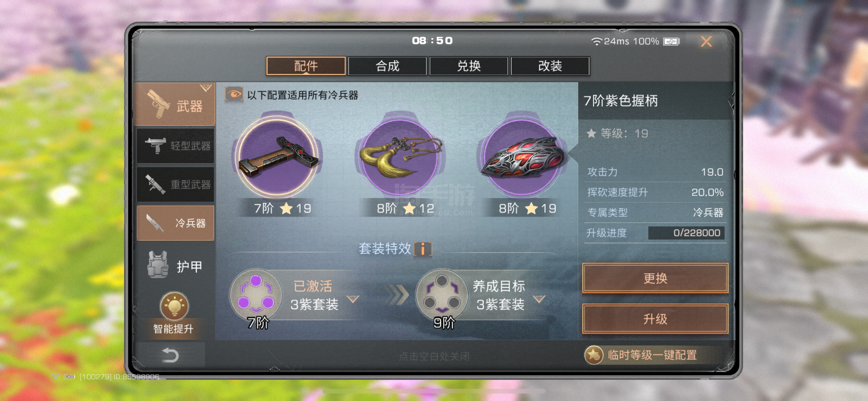868x401 pixels.
Task: Open the 改装 tab
Action: (x=550, y=66)
